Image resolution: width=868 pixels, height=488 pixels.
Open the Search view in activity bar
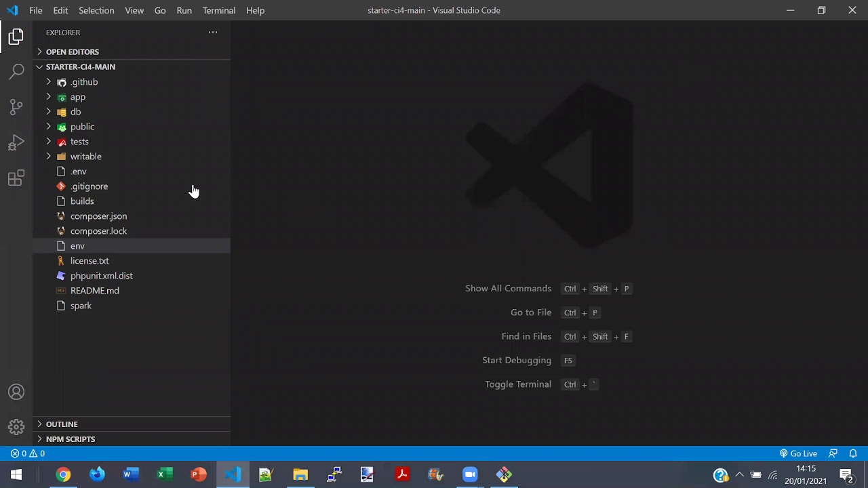coord(16,72)
